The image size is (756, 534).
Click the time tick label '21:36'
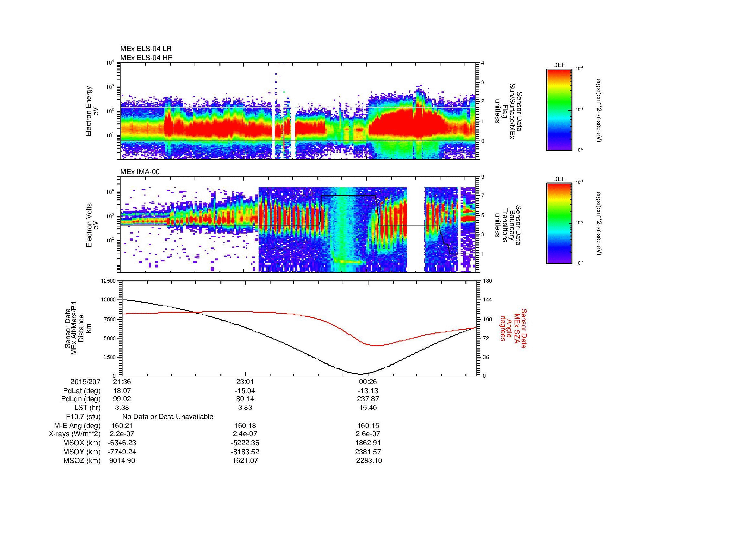point(122,382)
